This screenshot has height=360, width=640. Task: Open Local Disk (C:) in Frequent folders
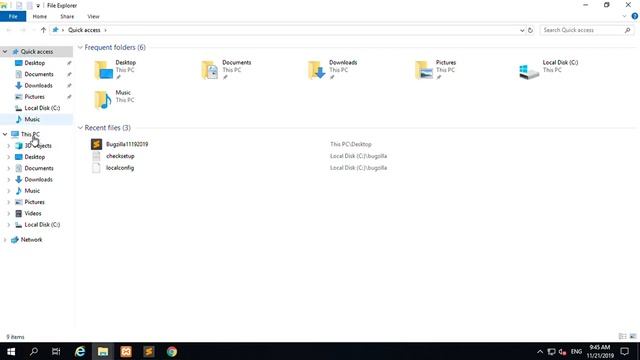(549, 69)
